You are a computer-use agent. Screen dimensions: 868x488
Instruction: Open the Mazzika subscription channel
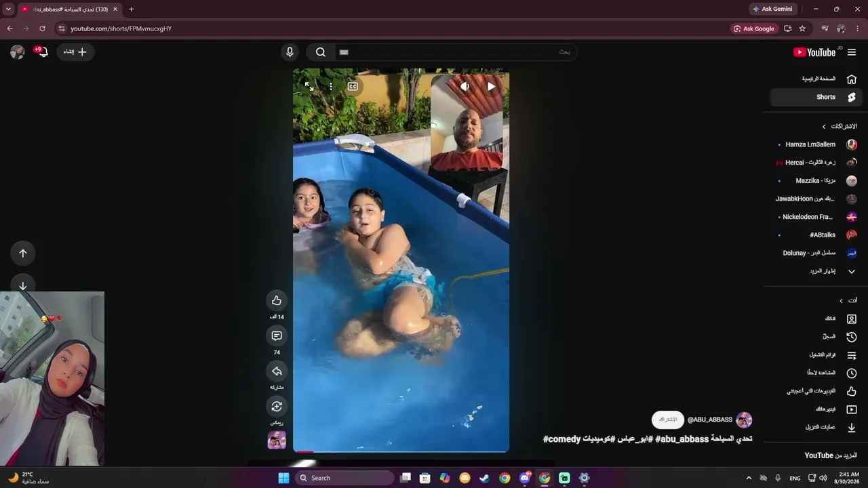815,181
